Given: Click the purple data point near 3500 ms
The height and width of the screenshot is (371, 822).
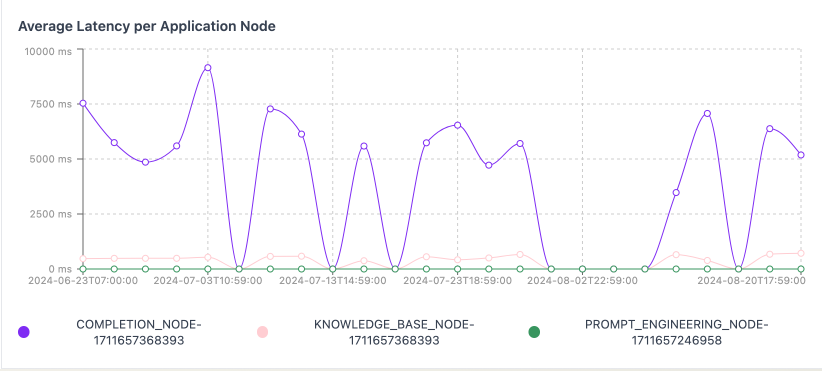Looking at the screenshot, I should (x=676, y=192).
